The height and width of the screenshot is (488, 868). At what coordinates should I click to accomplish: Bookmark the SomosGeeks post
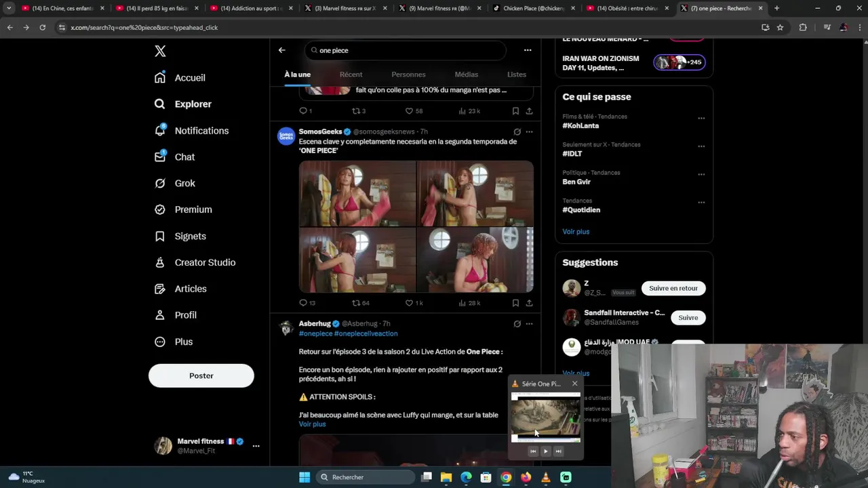pyautogui.click(x=515, y=303)
